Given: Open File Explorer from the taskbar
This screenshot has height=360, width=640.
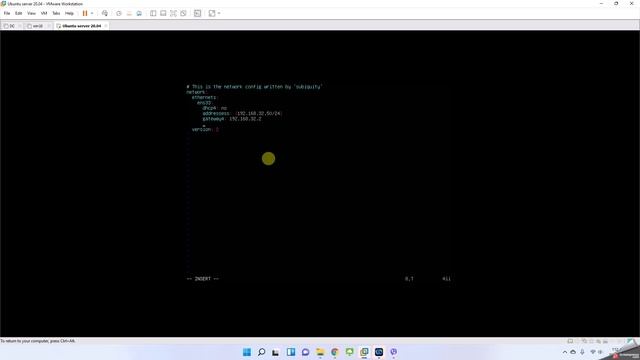Looking at the screenshot, I should (x=320, y=352).
